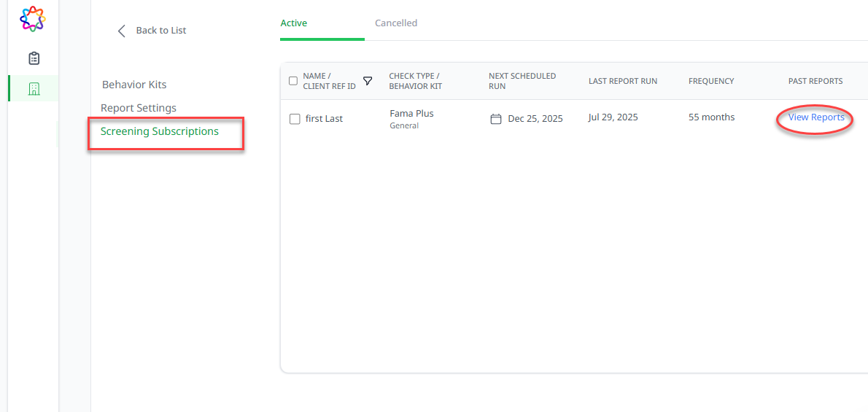Image resolution: width=868 pixels, height=412 pixels.
Task: Click the calendar icon beside Dec 25, 2025
Action: tap(496, 119)
